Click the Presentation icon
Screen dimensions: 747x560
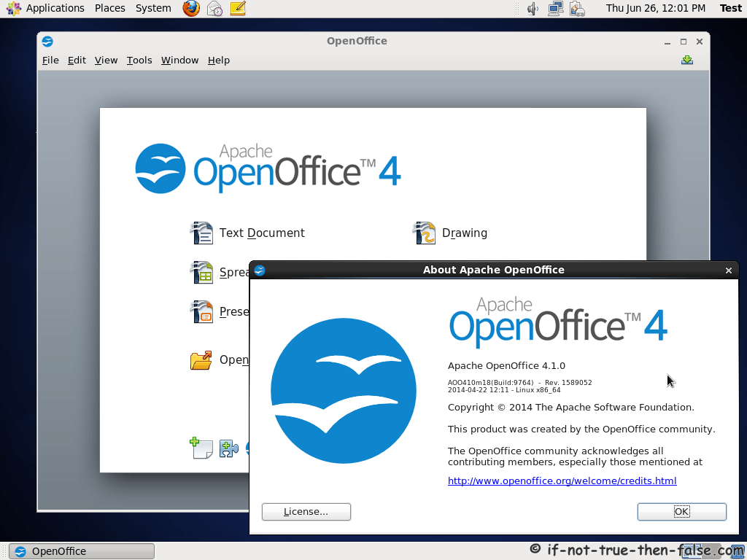(201, 311)
